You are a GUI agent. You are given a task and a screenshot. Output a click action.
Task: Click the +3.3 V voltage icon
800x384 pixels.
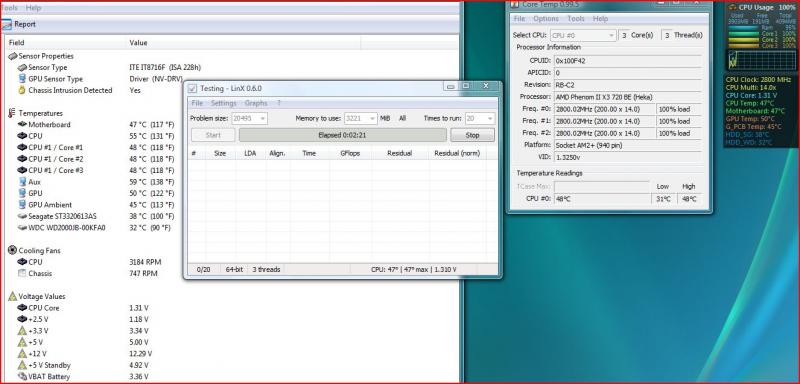pyautogui.click(x=22, y=330)
